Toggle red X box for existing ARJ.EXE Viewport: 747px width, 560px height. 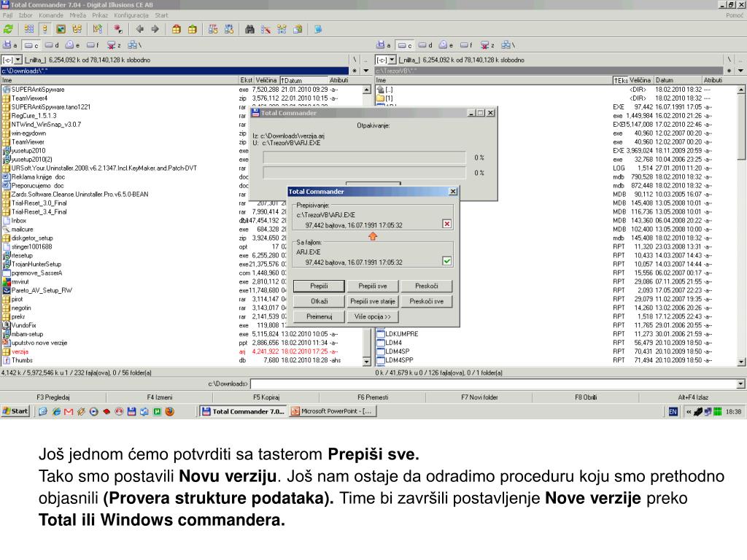[x=447, y=225]
